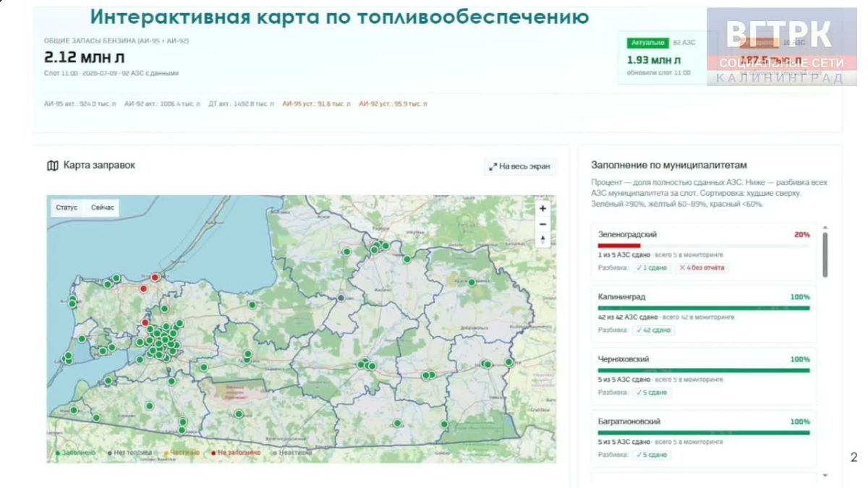The height and width of the screenshot is (488, 868).
Task: Click the "1.93 млн л" current figure
Action: 654,59
